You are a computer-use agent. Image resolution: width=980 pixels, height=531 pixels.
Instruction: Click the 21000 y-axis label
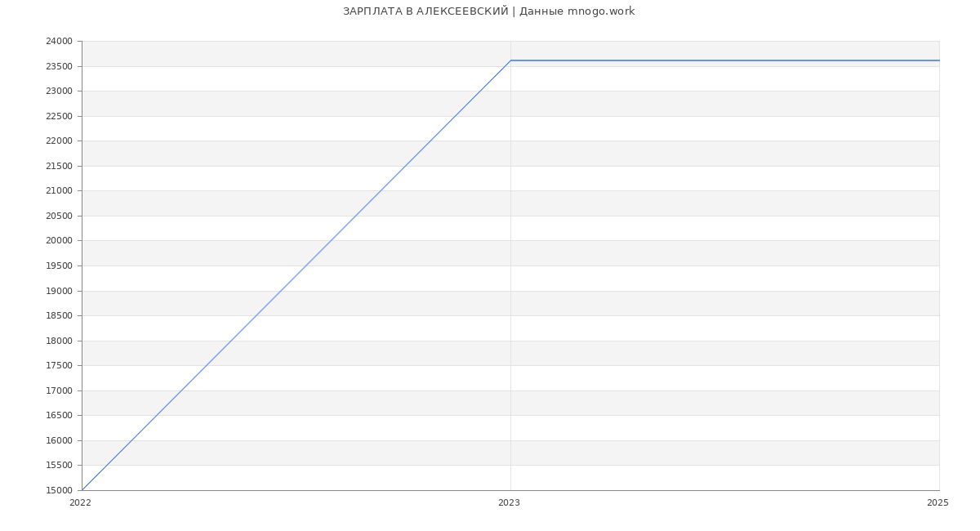tap(59, 191)
